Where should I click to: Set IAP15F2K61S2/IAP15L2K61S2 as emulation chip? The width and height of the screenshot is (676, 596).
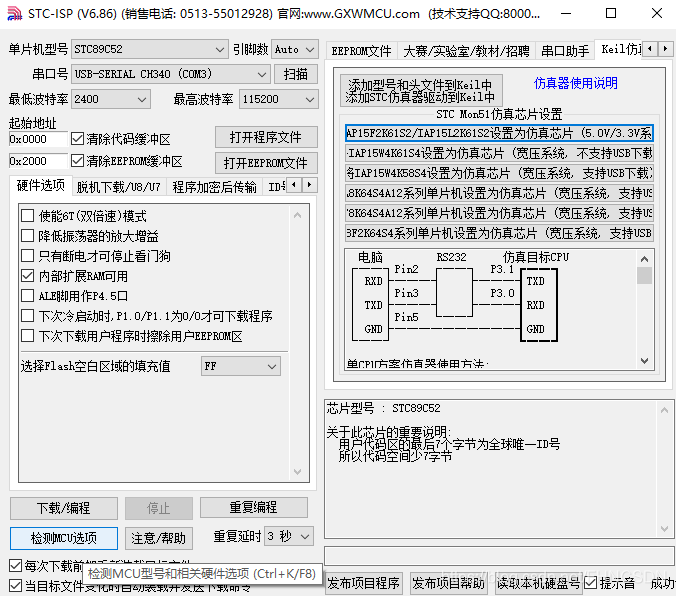pos(499,133)
